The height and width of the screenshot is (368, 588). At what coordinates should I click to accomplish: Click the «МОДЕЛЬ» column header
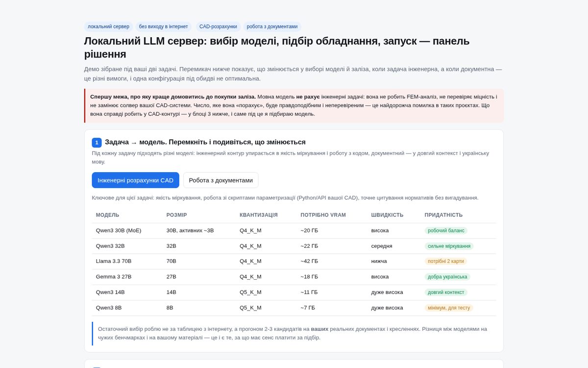tap(108, 215)
